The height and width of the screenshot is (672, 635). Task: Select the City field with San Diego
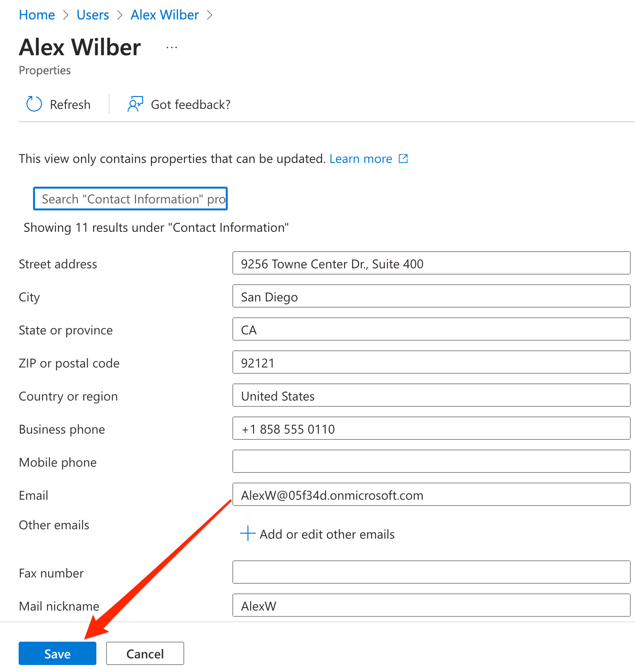431,296
